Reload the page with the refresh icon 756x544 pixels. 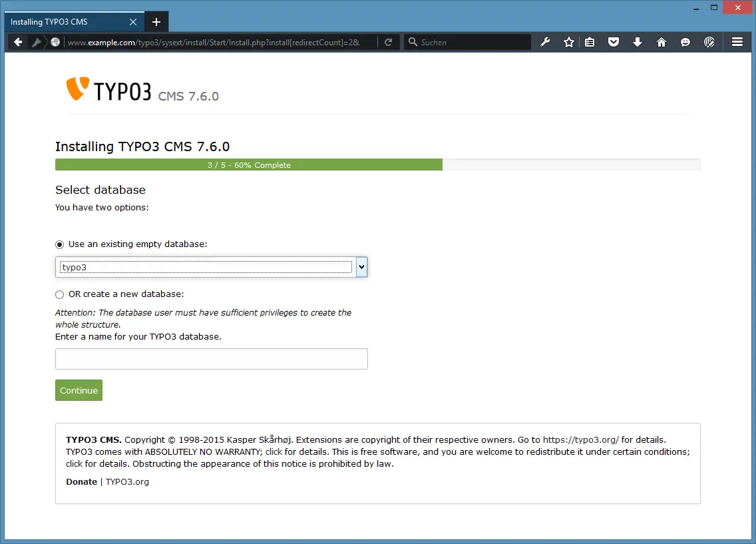point(388,43)
